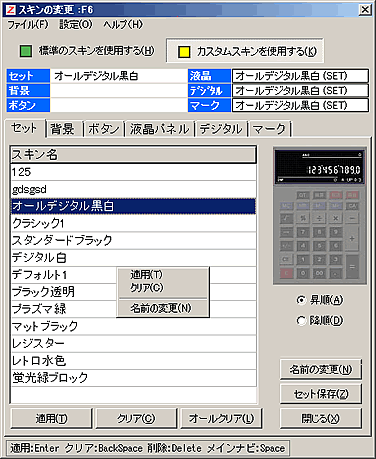The image size is (376, 459).
Task: Click the セット保存(Z) button
Action: tap(320, 394)
